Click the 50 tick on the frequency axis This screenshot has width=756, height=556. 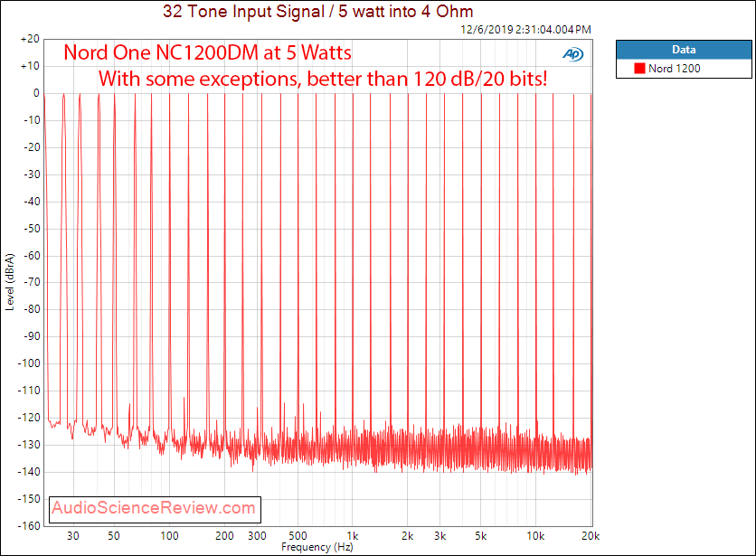point(114,536)
